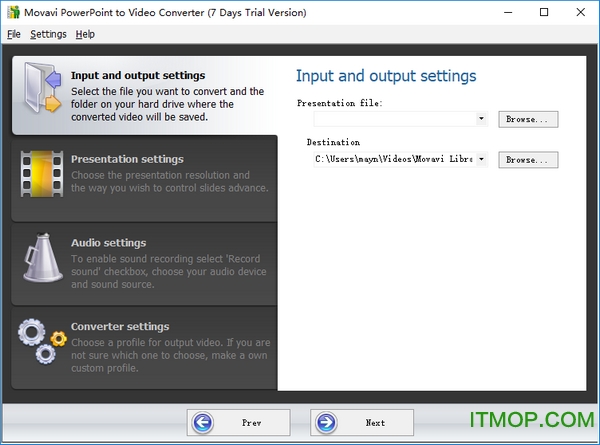Open the File menu
600x445 pixels.
point(13,34)
